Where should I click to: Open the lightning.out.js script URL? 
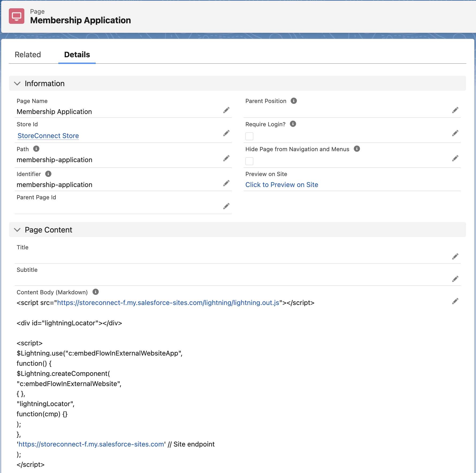click(168, 303)
